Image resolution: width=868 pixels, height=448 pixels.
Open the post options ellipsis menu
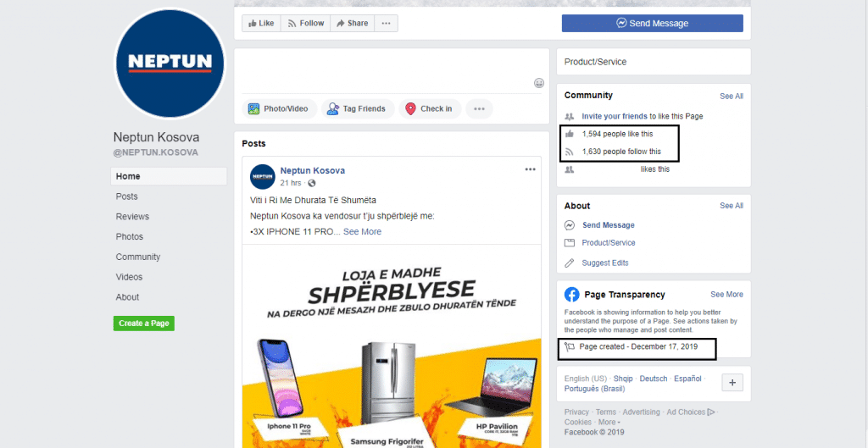(x=531, y=169)
